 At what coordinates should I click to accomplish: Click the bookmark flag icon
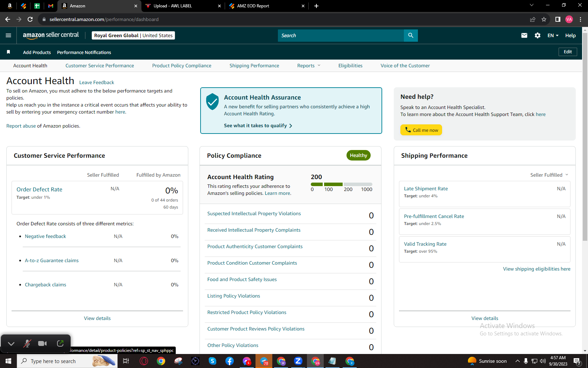pyautogui.click(x=8, y=52)
